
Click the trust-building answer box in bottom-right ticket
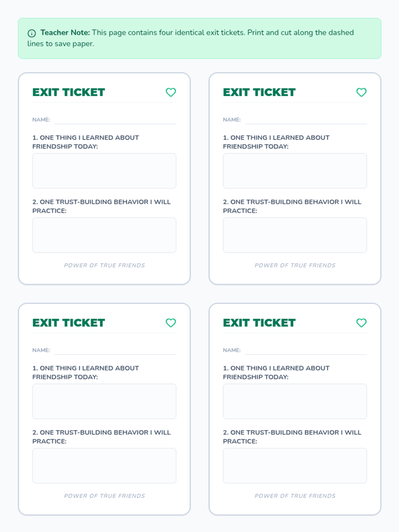(x=295, y=465)
